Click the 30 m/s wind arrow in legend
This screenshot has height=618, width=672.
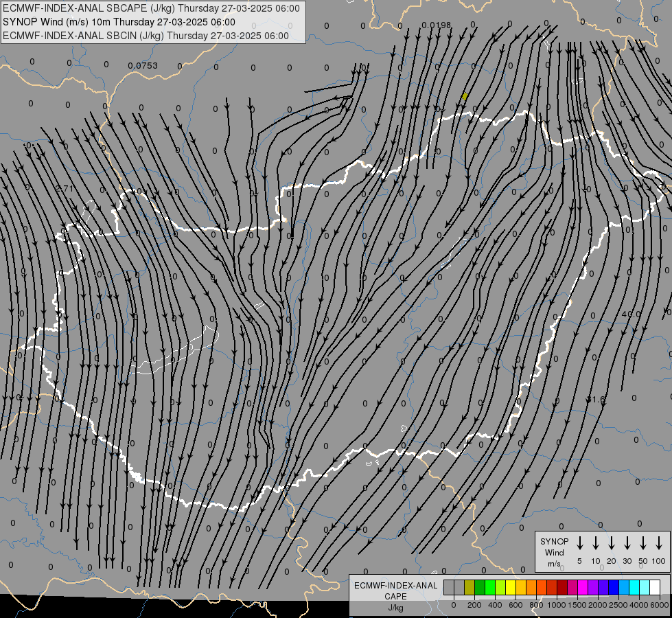click(627, 543)
